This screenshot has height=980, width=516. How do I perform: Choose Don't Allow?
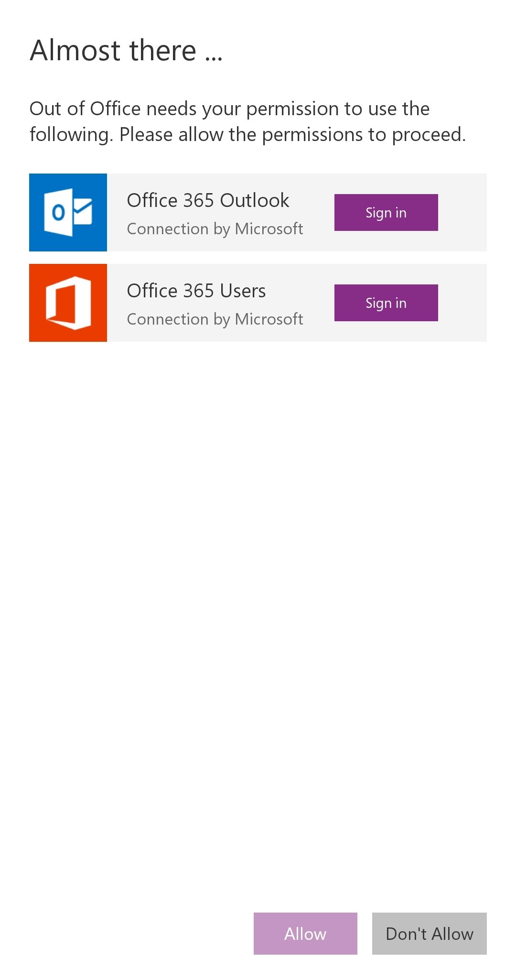click(430, 934)
